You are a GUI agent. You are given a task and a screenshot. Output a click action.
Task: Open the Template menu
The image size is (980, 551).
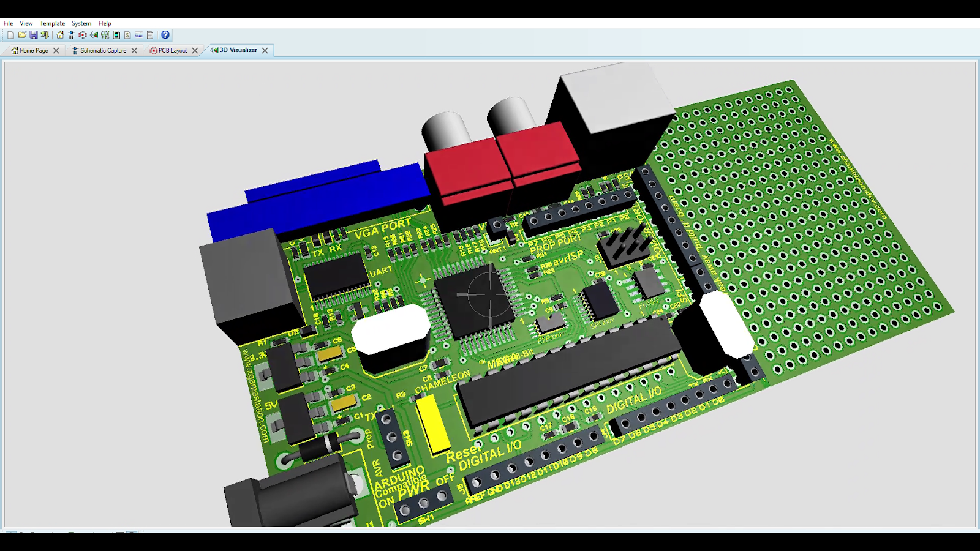point(52,23)
